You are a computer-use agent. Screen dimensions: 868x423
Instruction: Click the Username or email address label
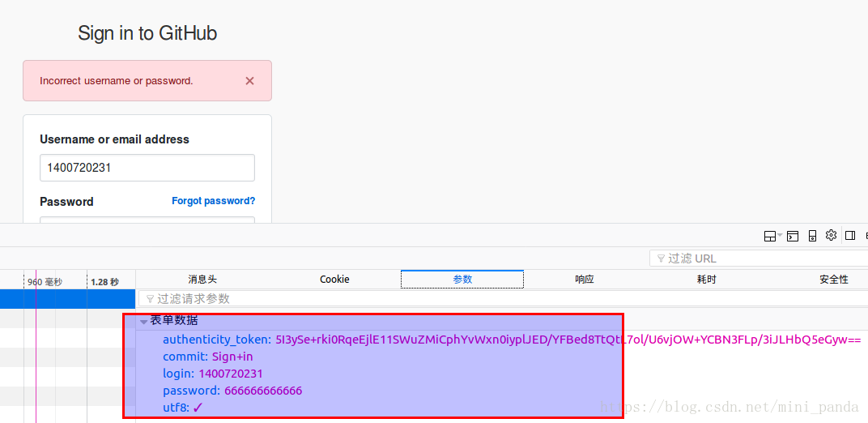coord(115,139)
